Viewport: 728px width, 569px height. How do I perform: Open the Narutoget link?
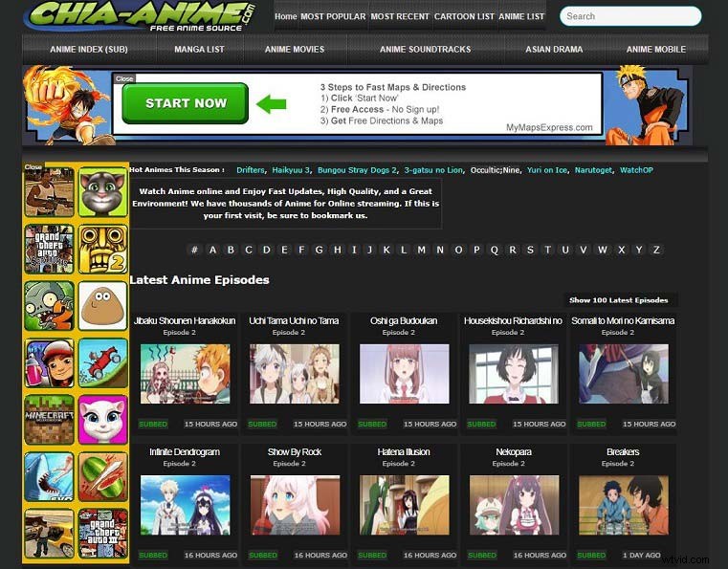tap(593, 170)
